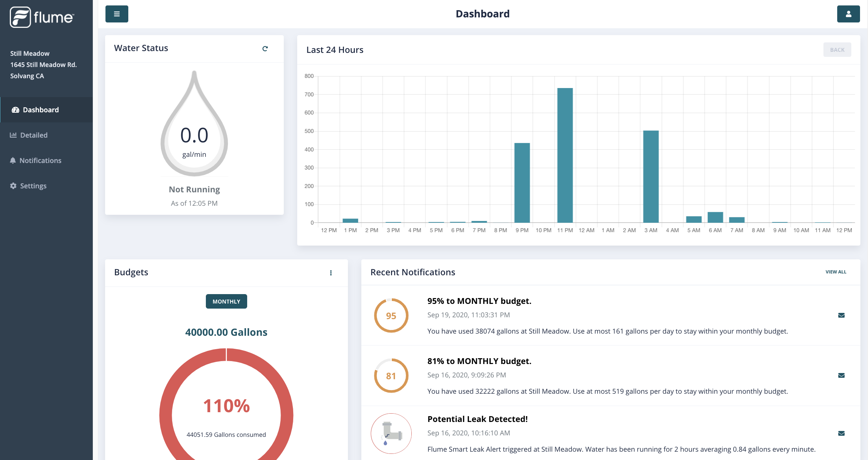This screenshot has height=460, width=868.
Task: Click envelope icon for 95% budget notification
Action: (x=842, y=315)
